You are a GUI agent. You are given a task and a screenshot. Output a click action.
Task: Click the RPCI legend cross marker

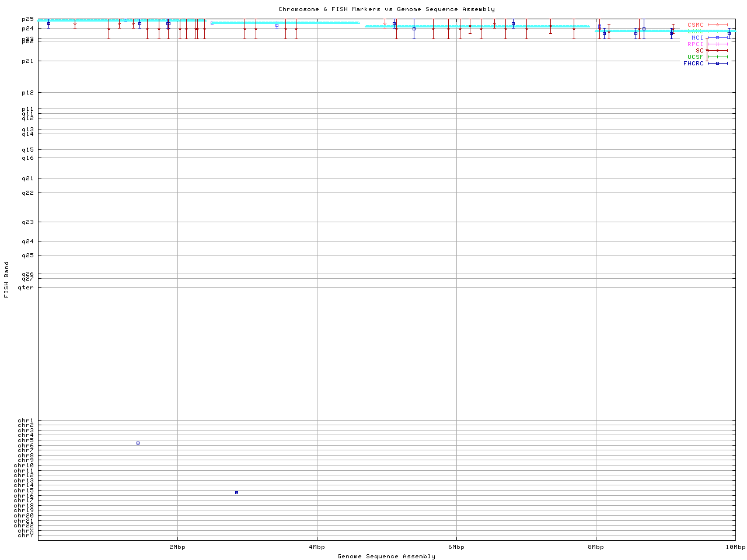click(717, 44)
